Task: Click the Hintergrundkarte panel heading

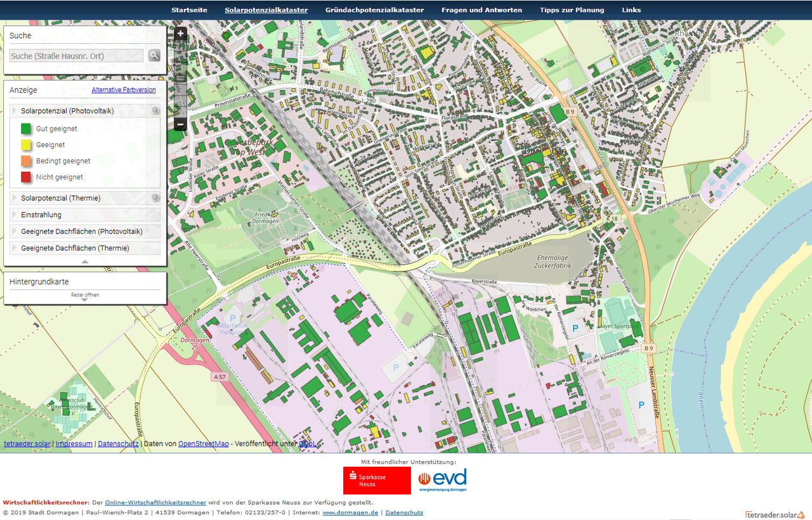Action: [39, 282]
